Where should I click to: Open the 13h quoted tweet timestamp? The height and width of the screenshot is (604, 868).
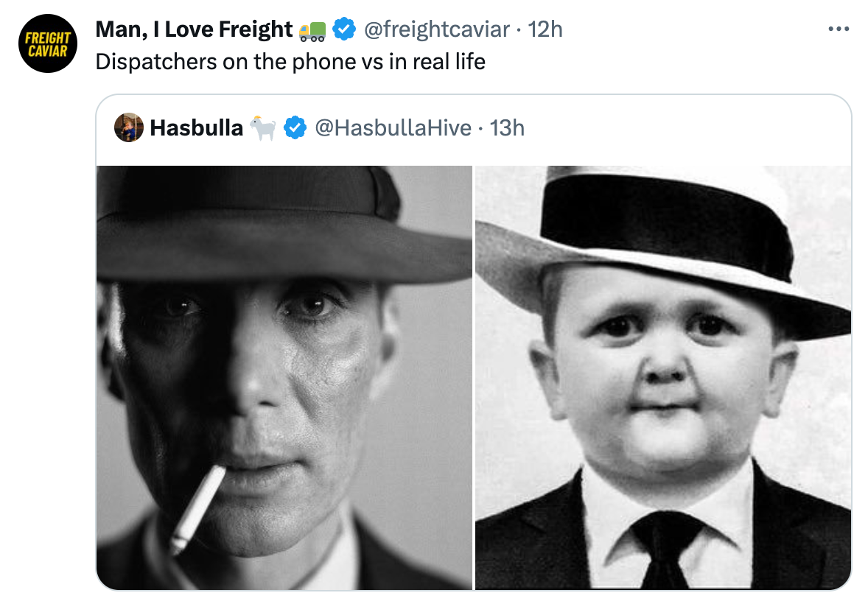click(x=508, y=128)
